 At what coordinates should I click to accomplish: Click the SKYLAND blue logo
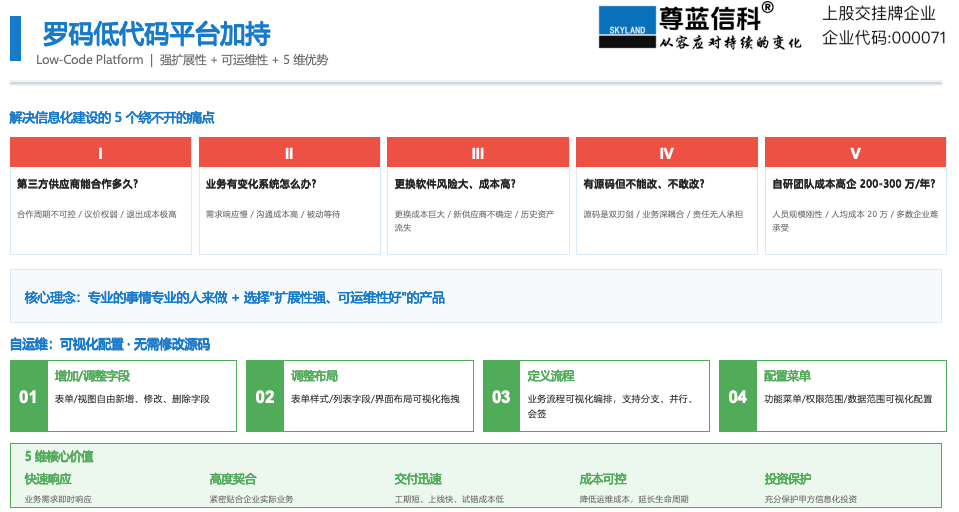pyautogui.click(x=627, y=27)
